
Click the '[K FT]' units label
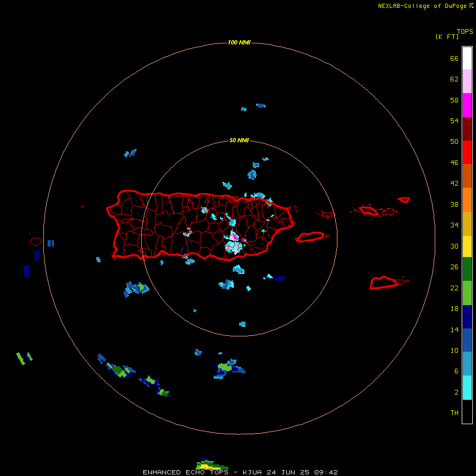(x=447, y=36)
